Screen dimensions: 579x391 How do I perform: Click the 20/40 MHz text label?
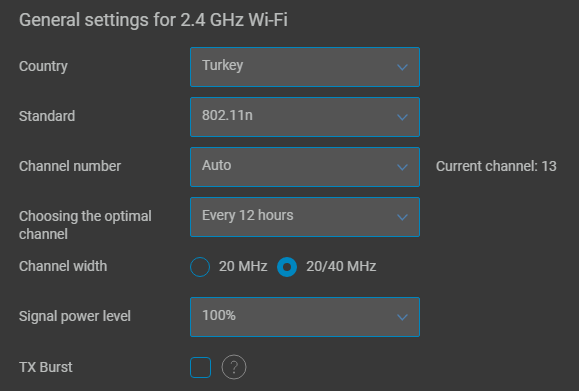coord(341,266)
